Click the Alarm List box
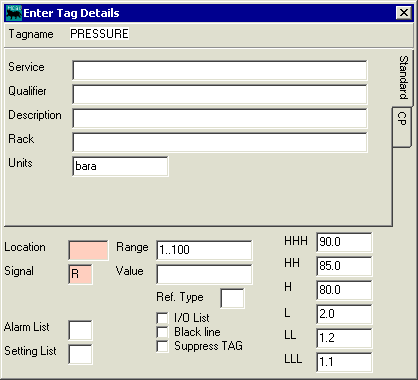 (x=80, y=330)
